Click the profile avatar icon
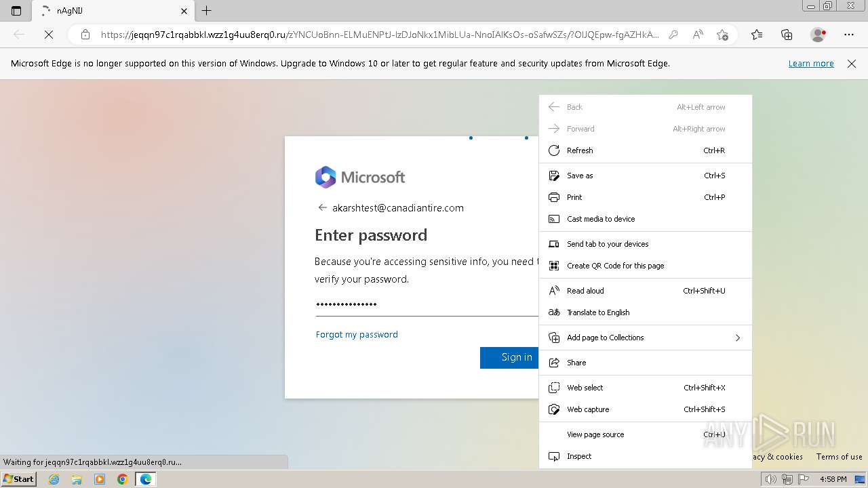This screenshot has width=868, height=488. [818, 35]
